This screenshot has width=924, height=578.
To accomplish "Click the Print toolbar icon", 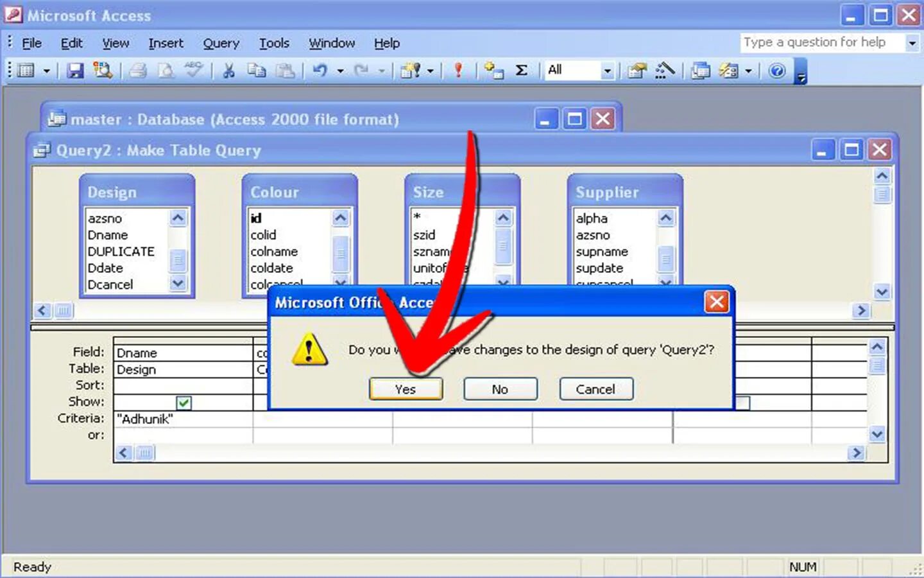I will [x=138, y=71].
